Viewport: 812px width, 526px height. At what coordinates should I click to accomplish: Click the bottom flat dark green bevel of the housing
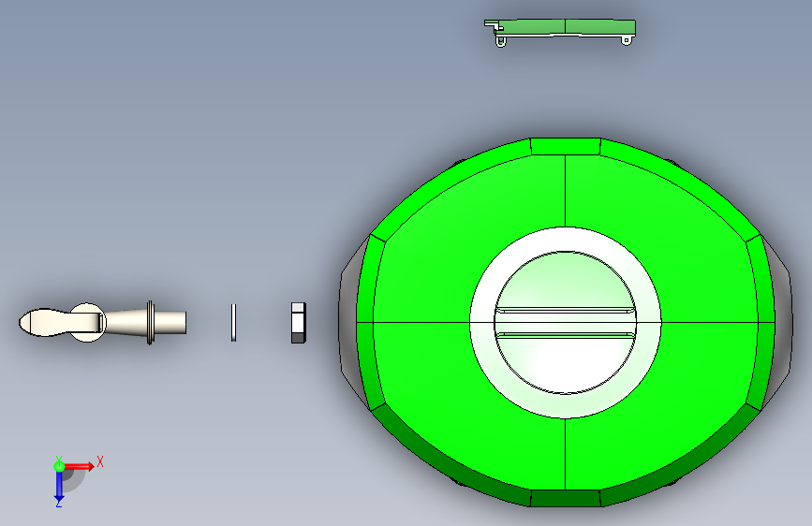pyautogui.click(x=566, y=498)
